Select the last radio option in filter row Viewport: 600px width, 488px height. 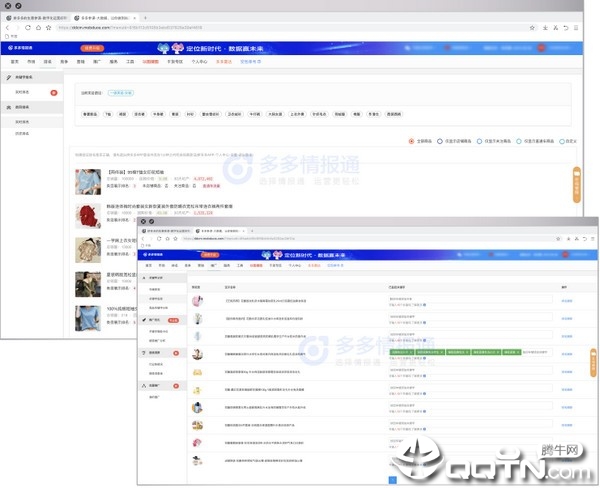pyautogui.click(x=563, y=141)
